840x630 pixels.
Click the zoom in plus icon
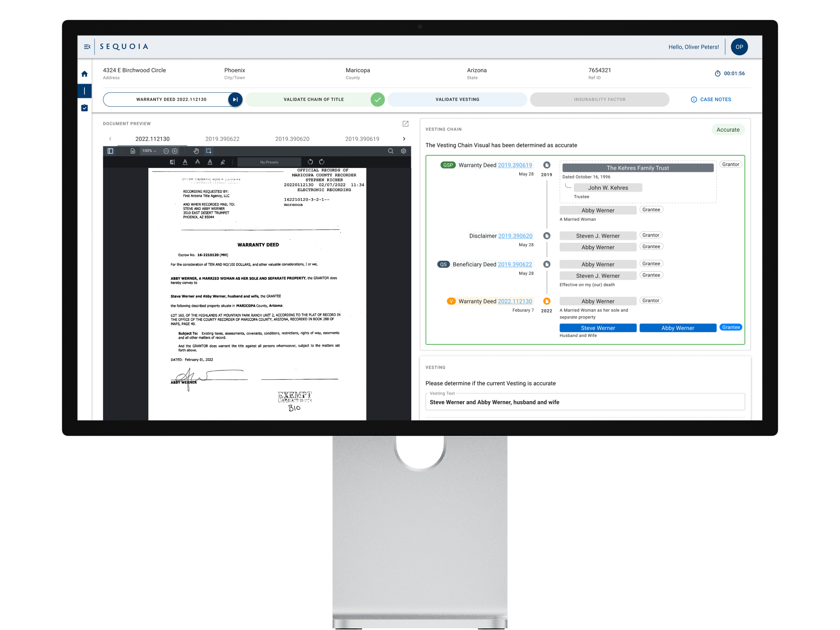175,151
